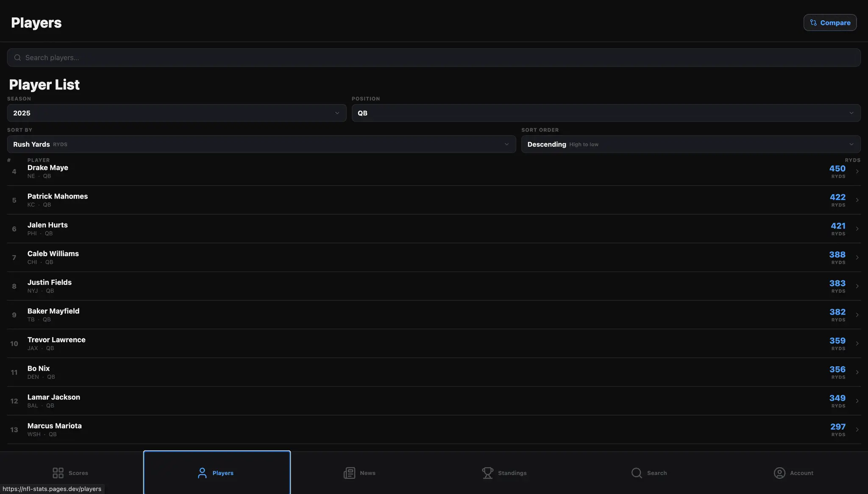Select player name Justin Fields
This screenshot has width=868, height=494.
click(50, 282)
